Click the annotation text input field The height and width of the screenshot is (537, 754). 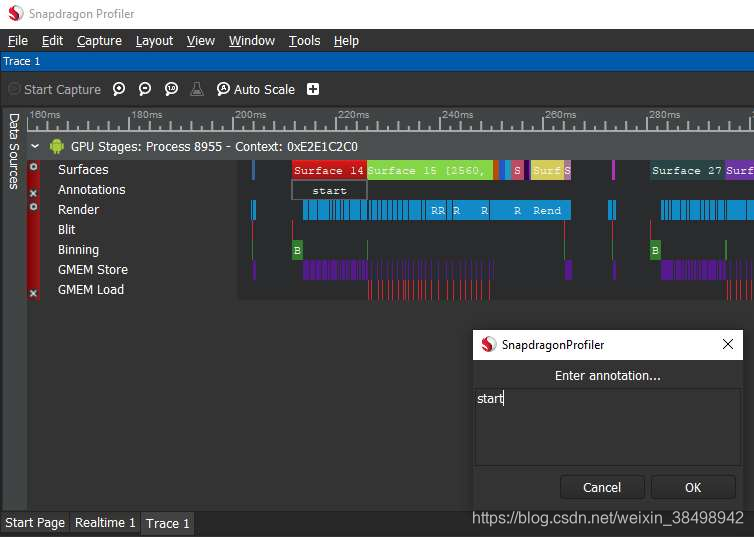(608, 427)
